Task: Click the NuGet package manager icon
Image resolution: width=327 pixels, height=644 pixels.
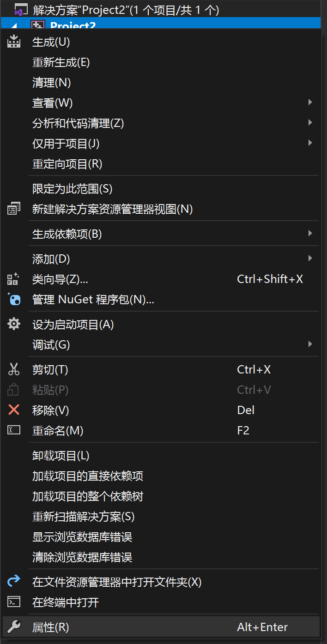Action: (14, 299)
